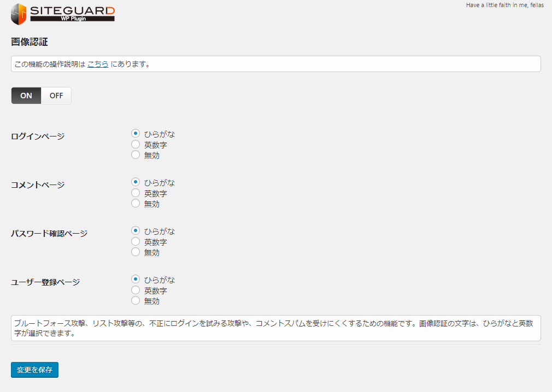Select ひらがな for コメントページ
The image size is (552, 392).
coord(136,182)
